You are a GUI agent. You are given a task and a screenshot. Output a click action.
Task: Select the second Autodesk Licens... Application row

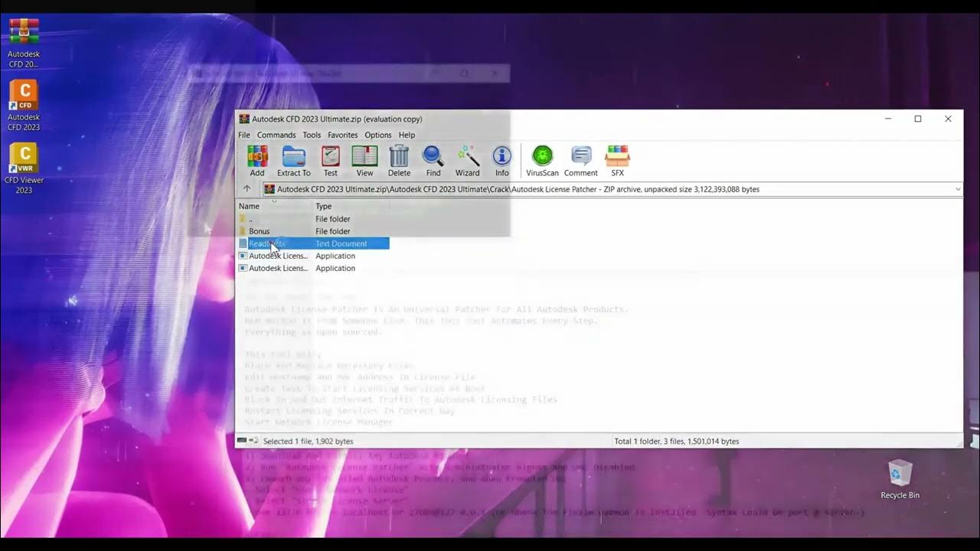[x=313, y=268]
